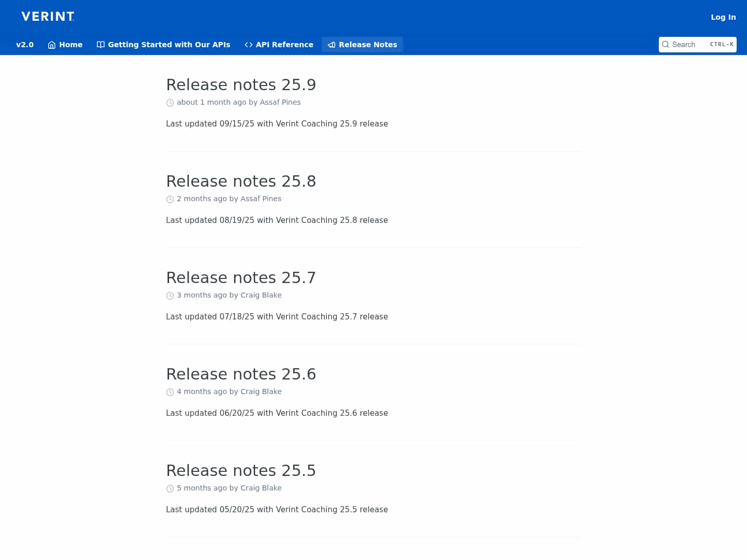The height and width of the screenshot is (560, 747).
Task: Click the CTRL-K shortcut hint
Action: pos(722,45)
